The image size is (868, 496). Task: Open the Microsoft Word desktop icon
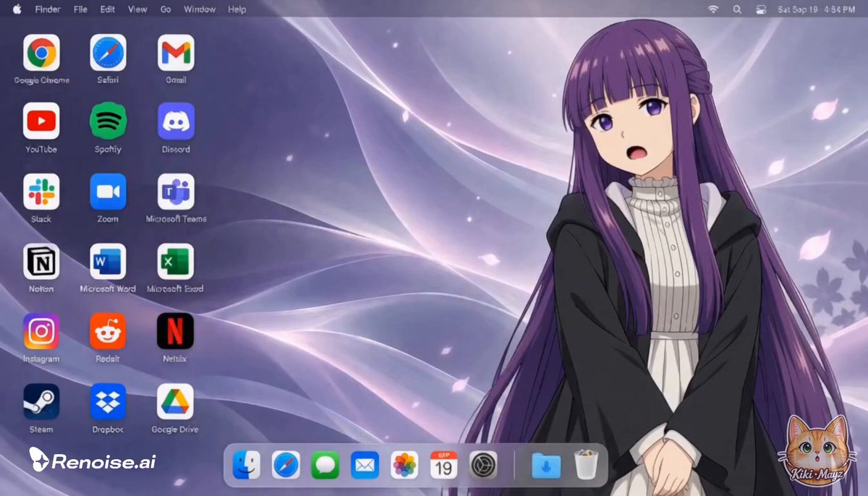108,261
